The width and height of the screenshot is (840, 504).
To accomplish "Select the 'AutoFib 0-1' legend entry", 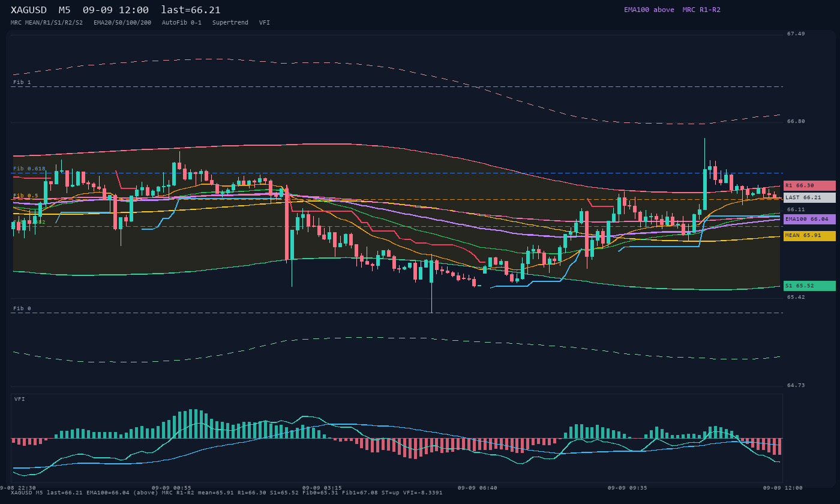I will 182,23.
